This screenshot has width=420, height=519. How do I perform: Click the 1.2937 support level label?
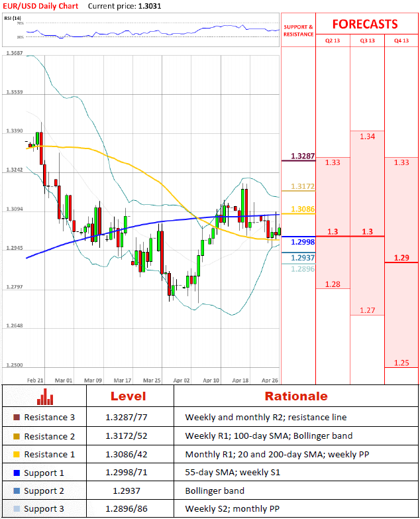(303, 258)
